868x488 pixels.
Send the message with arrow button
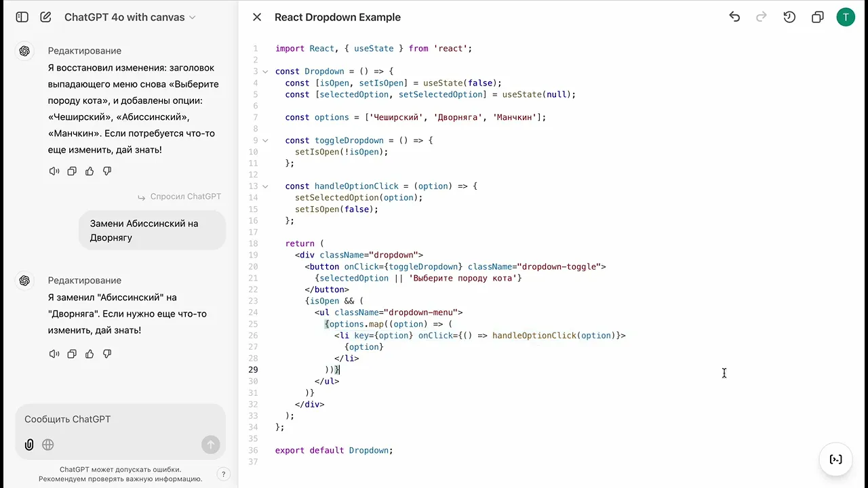[211, 445]
